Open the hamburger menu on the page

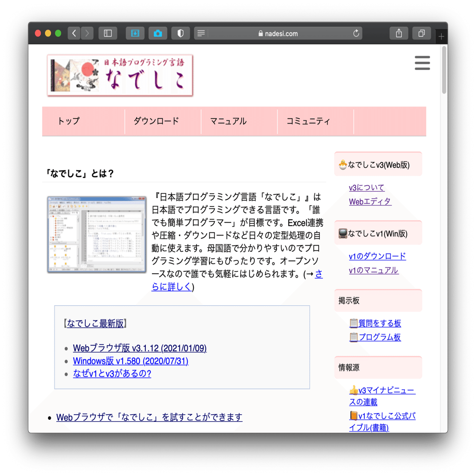pyautogui.click(x=422, y=63)
